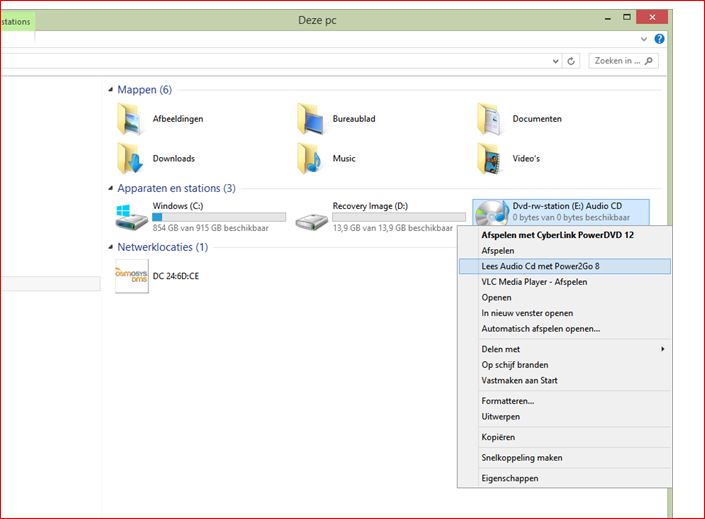Choose Automatisch afspelen openen...
Screen dimensions: 705x519
564,329
